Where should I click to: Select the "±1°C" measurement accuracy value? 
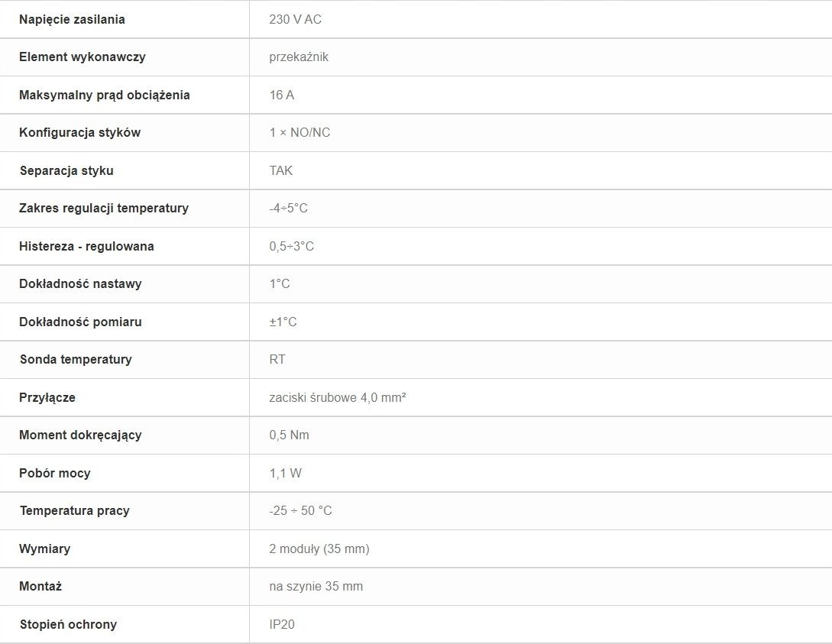click(x=283, y=322)
